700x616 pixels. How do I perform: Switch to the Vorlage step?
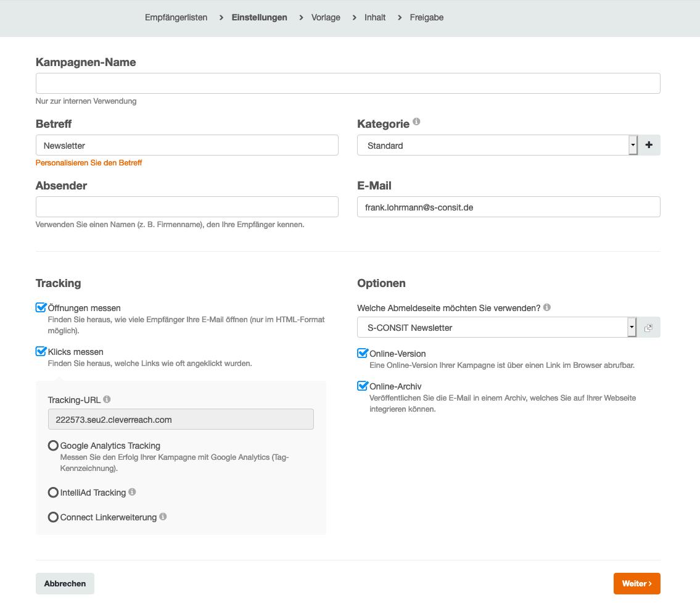[x=326, y=17]
